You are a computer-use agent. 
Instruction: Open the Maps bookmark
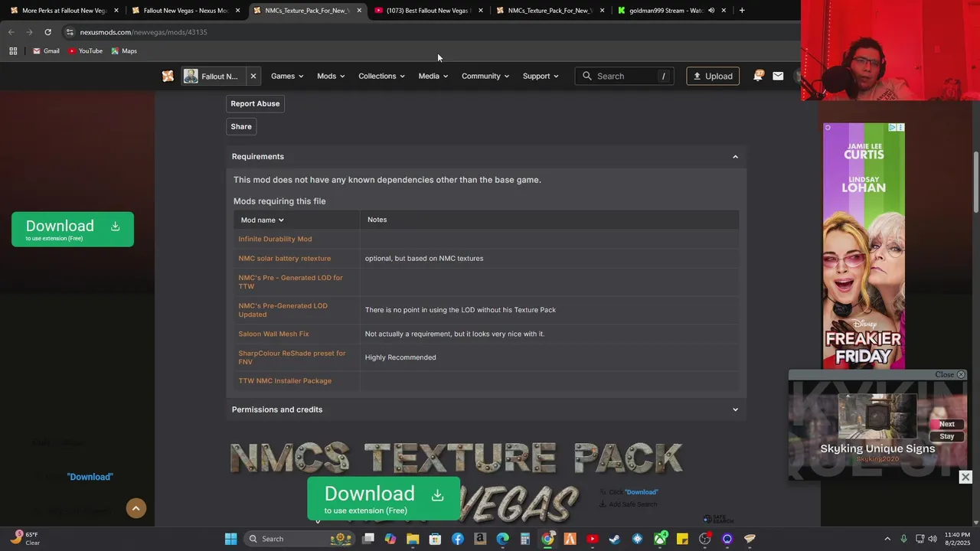point(124,51)
